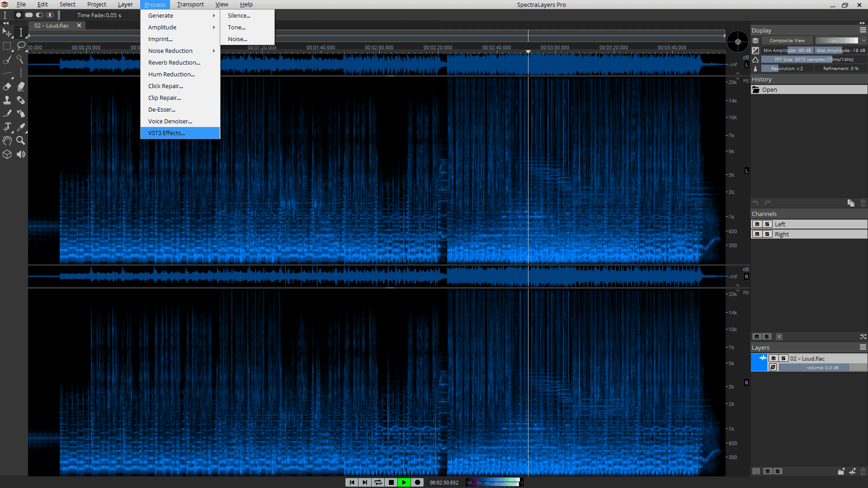Click the 3D display orientation compass

(737, 42)
